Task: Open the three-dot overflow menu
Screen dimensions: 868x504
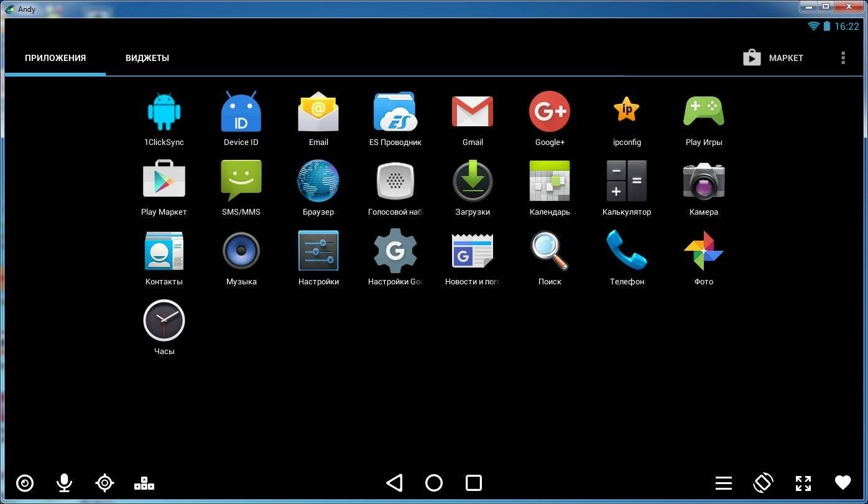Action: point(843,58)
